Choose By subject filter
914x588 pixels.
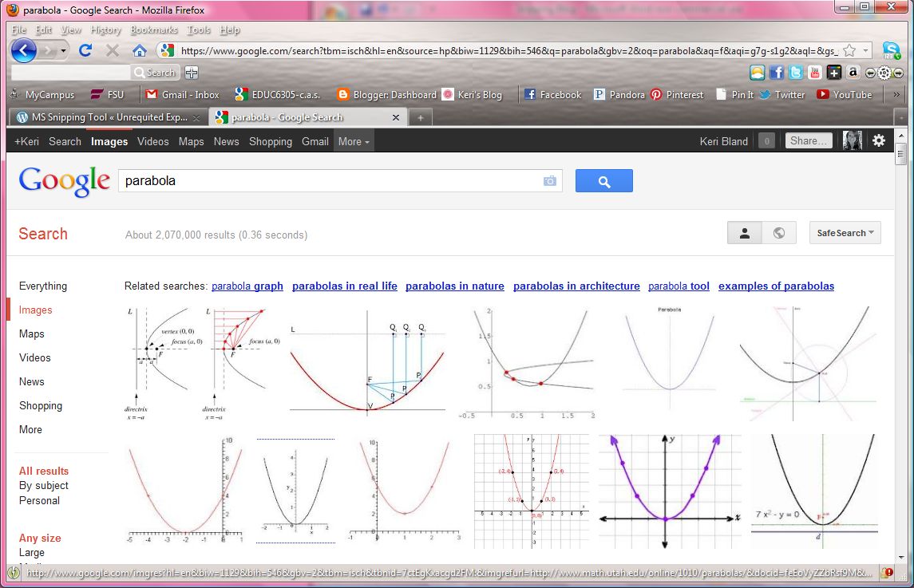coord(44,485)
